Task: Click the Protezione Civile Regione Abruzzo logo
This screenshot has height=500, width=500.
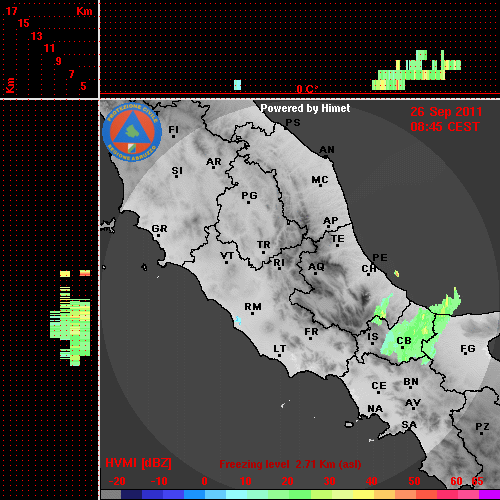Action: [x=132, y=133]
